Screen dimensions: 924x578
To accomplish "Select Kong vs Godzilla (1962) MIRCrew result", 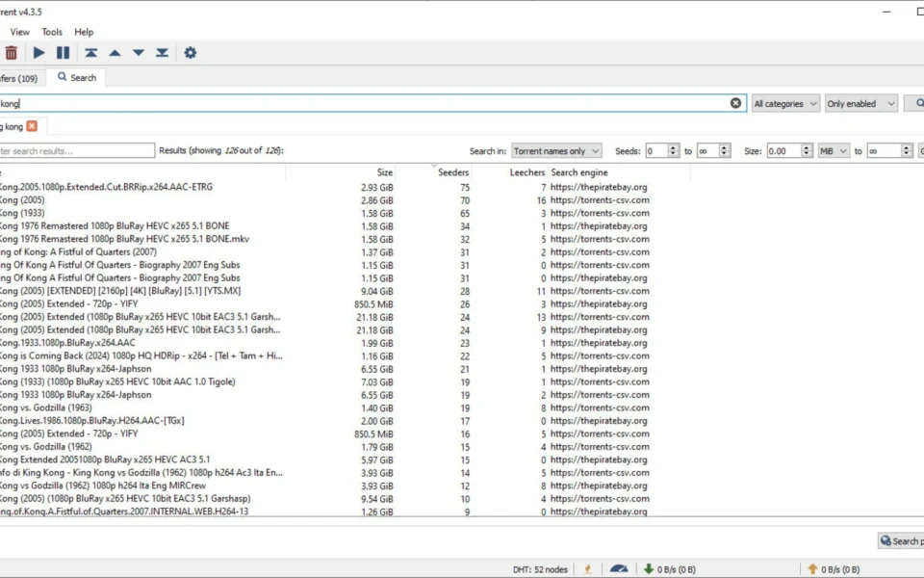I will point(103,486).
